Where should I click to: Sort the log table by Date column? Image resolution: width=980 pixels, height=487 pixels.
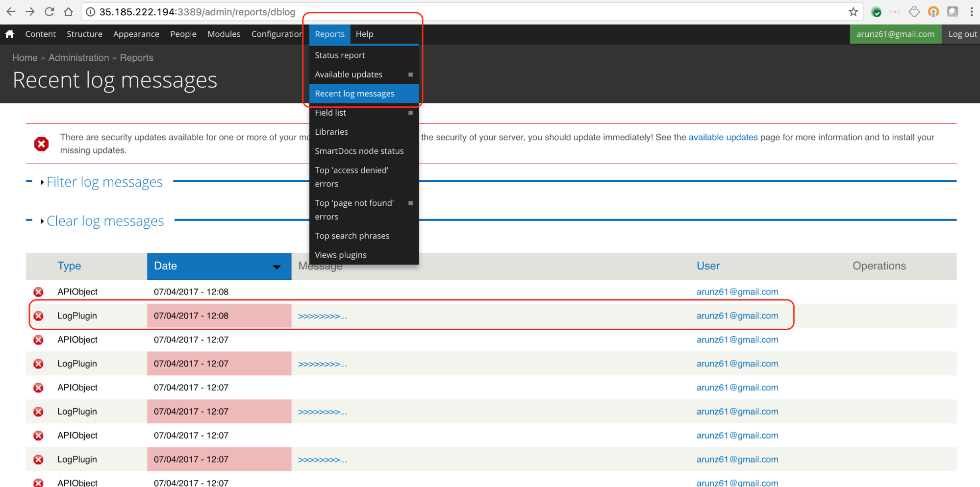pos(165,266)
